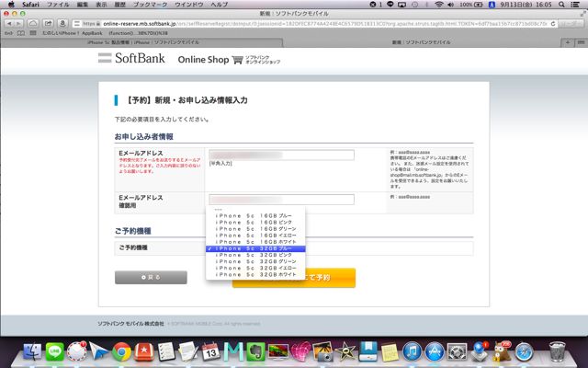The height and width of the screenshot is (368, 588).
Task: Launch iMovie star icon in the Dock
Action: click(345, 351)
